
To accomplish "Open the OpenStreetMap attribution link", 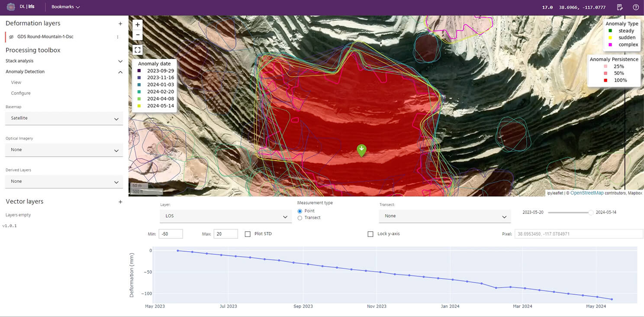I will (586, 193).
